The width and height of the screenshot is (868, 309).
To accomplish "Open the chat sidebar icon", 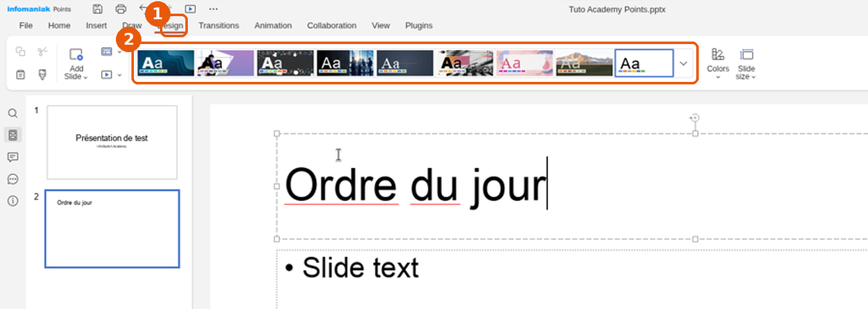I will point(12,179).
